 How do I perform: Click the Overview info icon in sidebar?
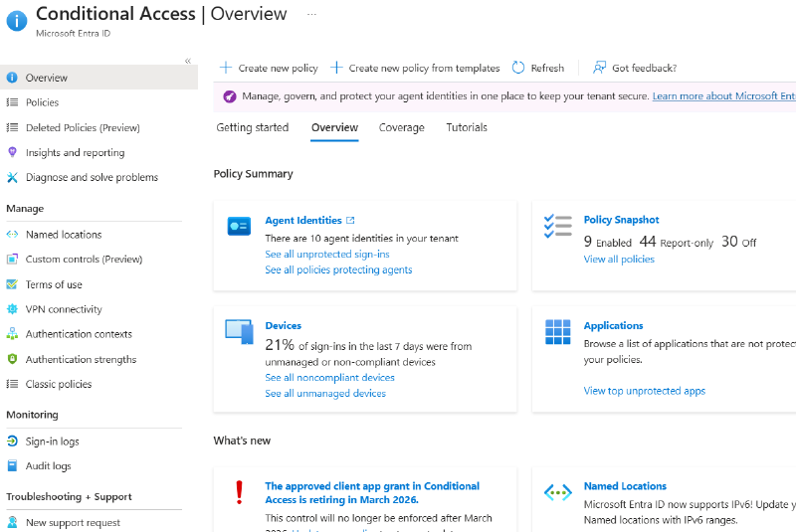(12, 78)
